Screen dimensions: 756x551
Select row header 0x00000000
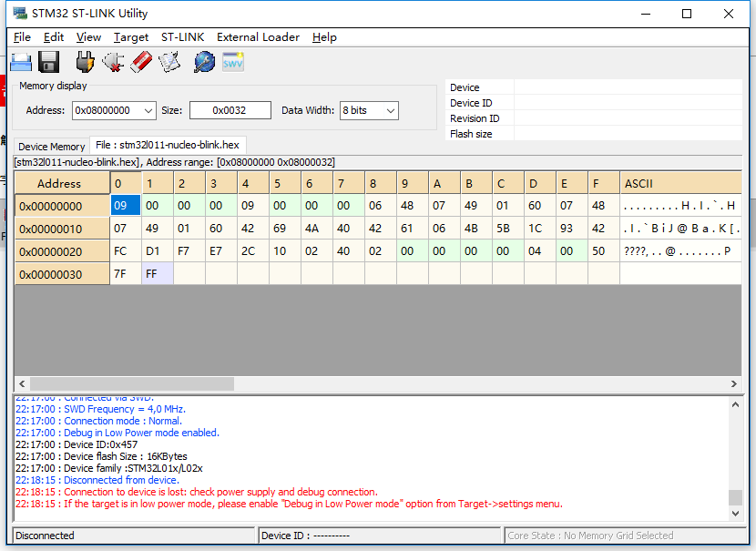[62, 207]
